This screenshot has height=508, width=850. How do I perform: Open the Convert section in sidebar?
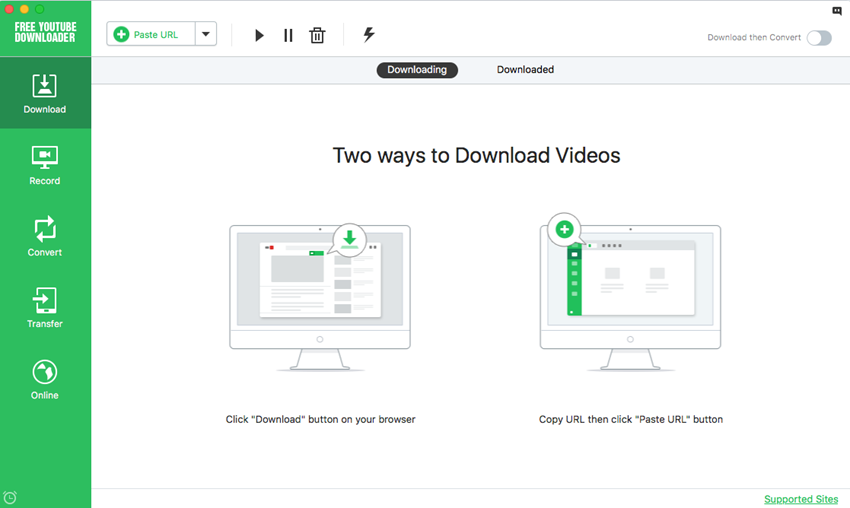[x=45, y=236]
